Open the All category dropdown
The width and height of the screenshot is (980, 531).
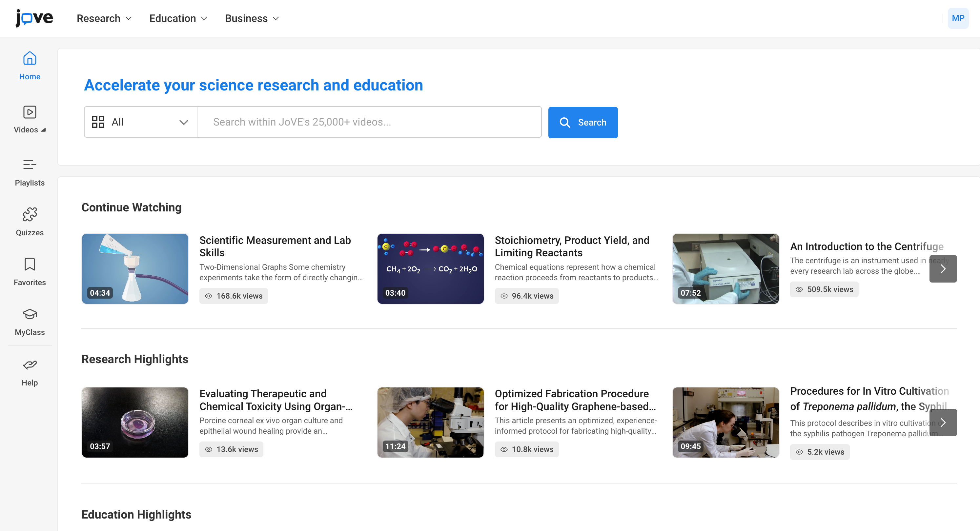click(140, 122)
